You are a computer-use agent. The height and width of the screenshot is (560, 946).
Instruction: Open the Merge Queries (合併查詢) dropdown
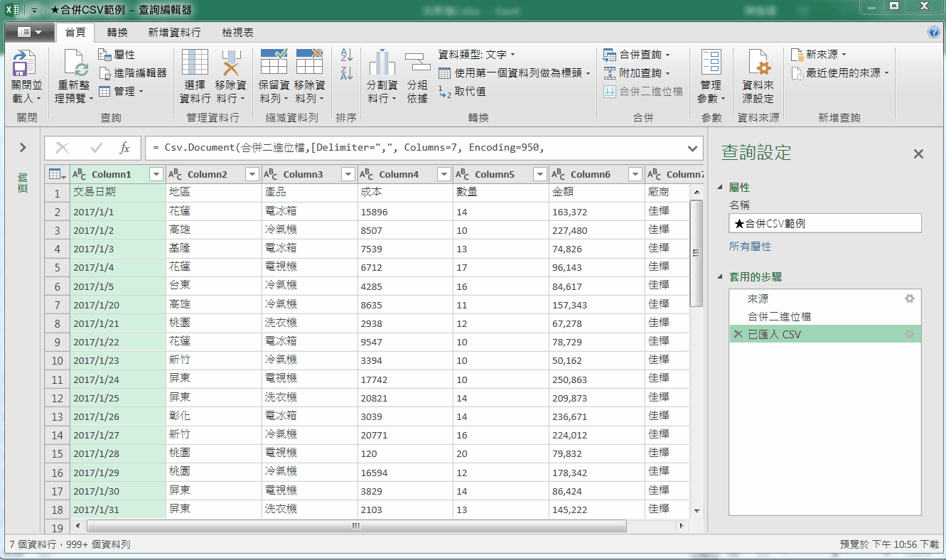click(637, 55)
